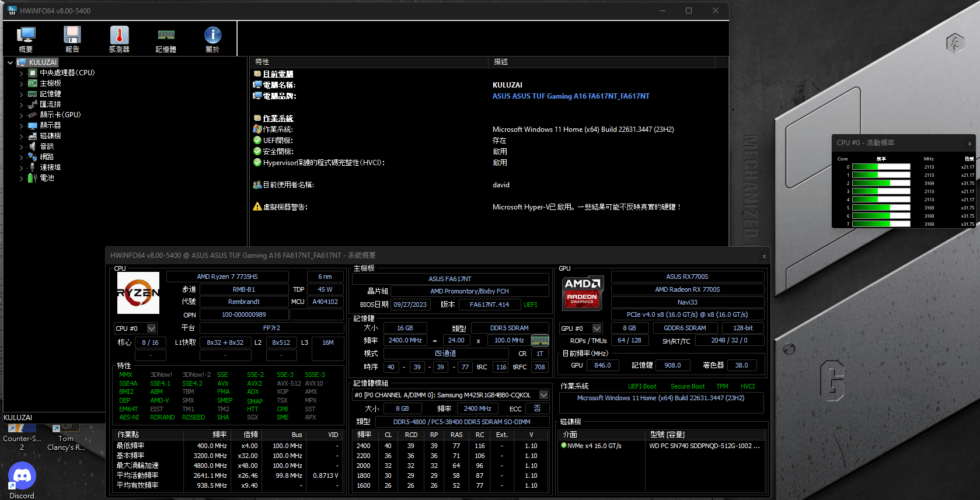Screen dimensions: 980x500
Task: Expand the 電池 tree node
Action: pyautogui.click(x=22, y=178)
